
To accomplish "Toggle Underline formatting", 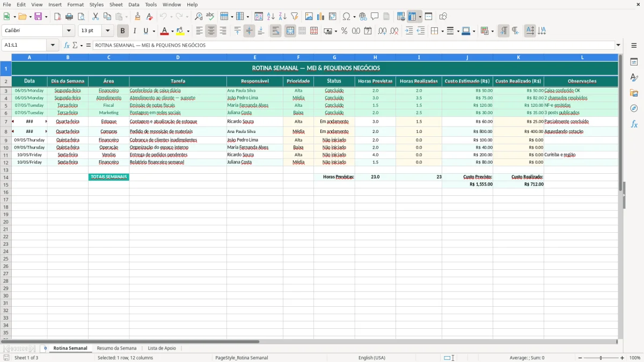I will pos(146,31).
